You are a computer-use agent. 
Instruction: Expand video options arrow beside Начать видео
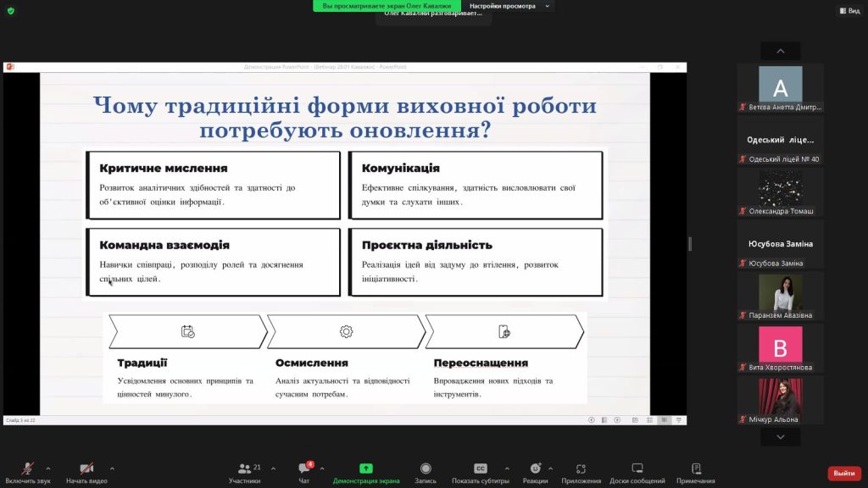(112, 468)
